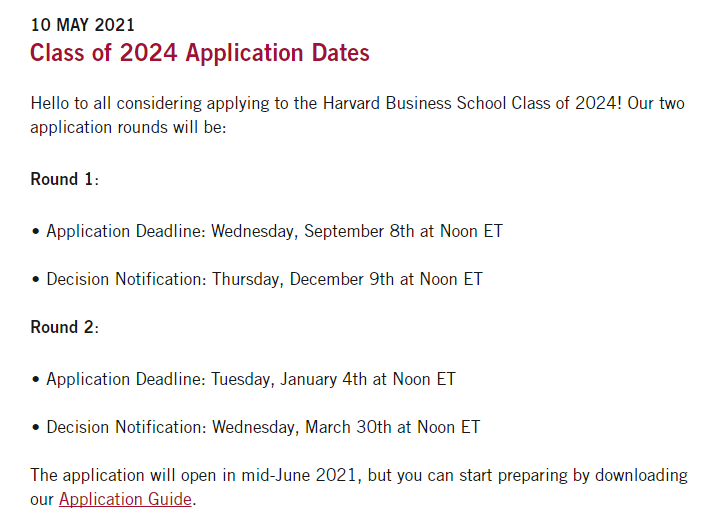Open the Application Guide link
The image size is (726, 528).
point(125,499)
